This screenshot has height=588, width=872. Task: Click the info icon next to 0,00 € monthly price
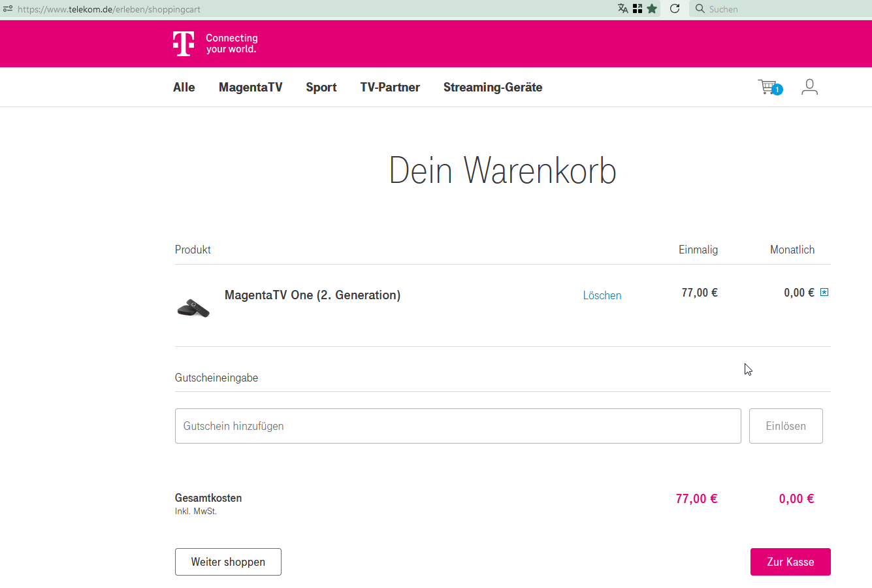click(824, 292)
